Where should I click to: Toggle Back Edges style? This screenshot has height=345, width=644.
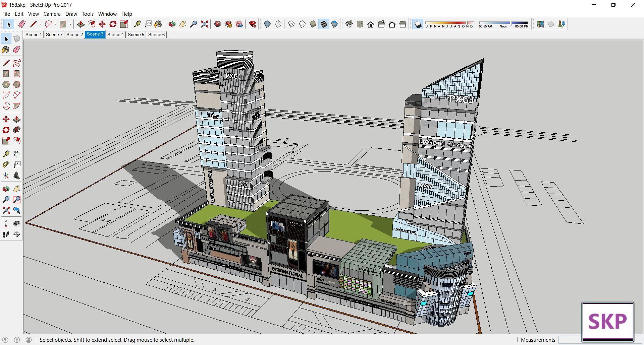278,24
